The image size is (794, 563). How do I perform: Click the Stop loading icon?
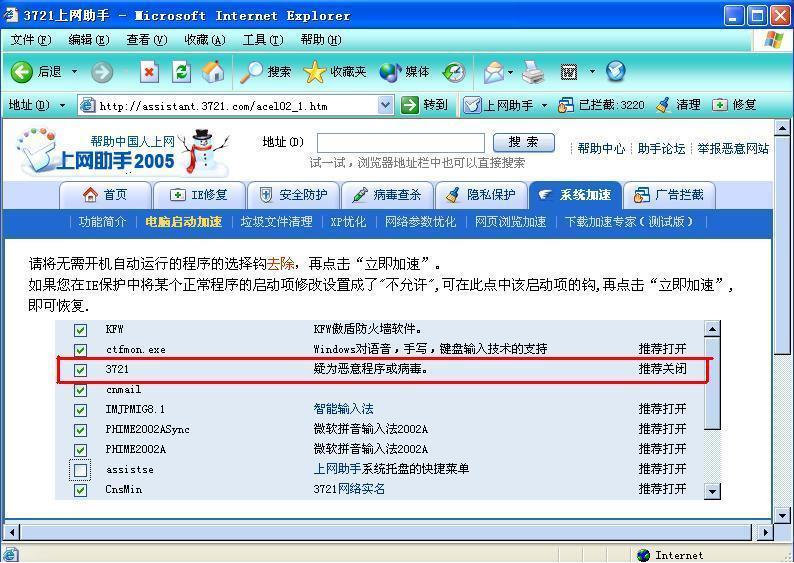(x=149, y=72)
